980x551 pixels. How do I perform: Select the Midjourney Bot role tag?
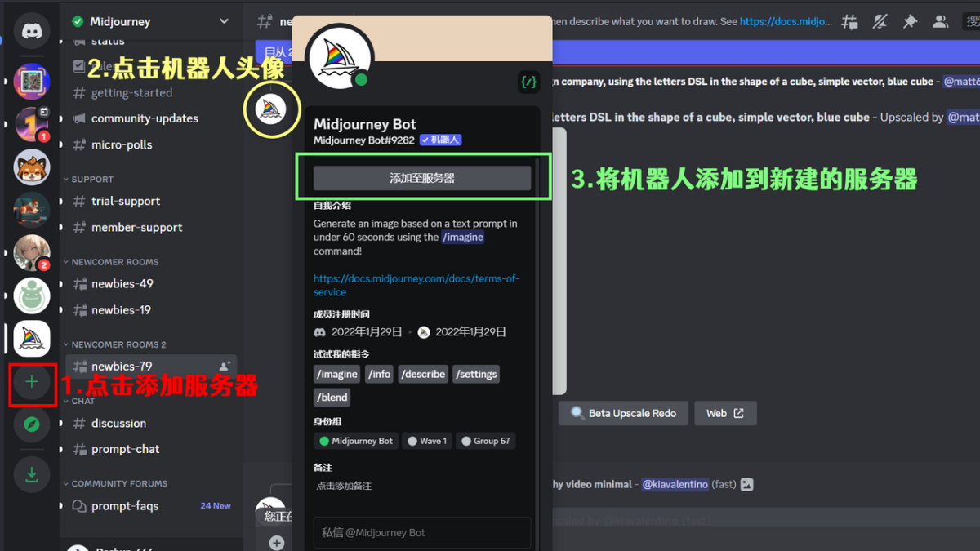(356, 441)
